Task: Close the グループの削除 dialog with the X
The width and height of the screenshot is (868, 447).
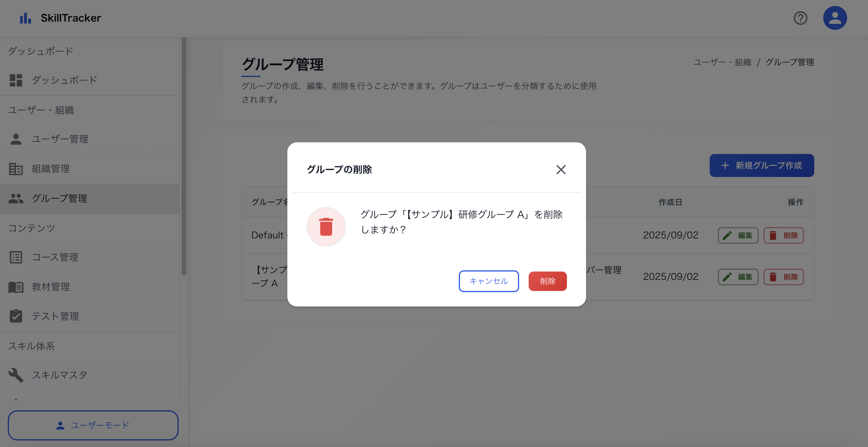Action: pyautogui.click(x=561, y=170)
